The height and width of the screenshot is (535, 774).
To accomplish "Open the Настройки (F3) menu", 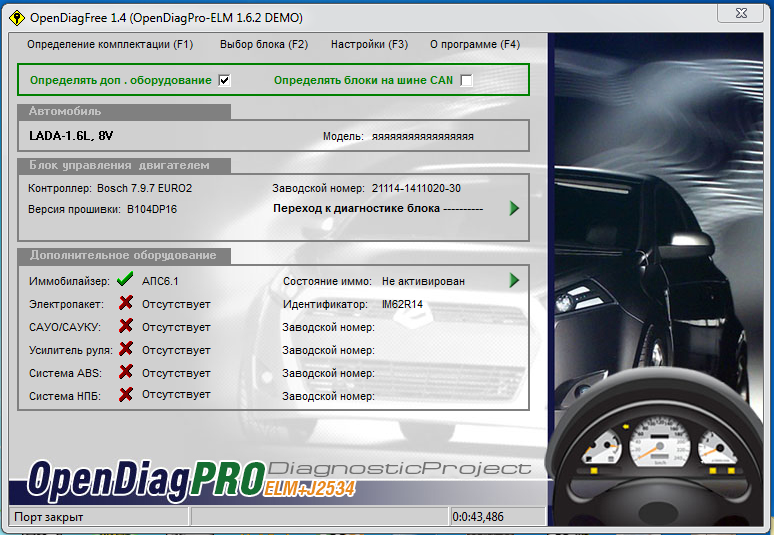I will [x=369, y=44].
